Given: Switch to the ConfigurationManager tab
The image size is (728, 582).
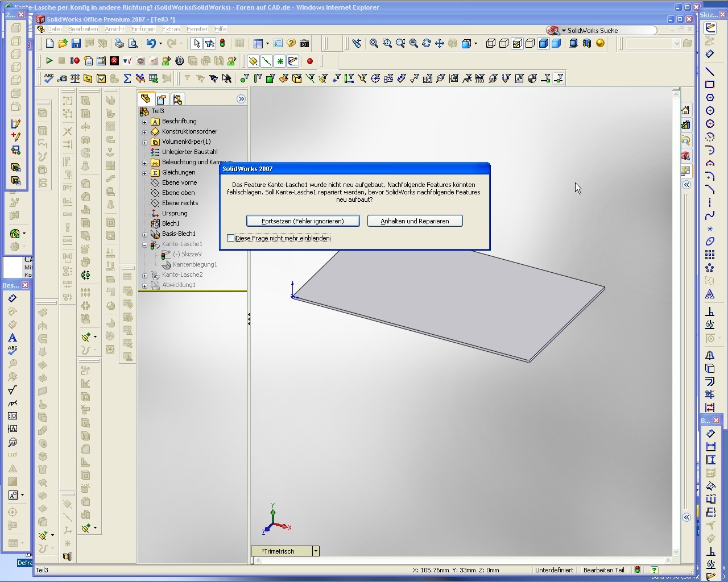Looking at the screenshot, I should [x=177, y=99].
